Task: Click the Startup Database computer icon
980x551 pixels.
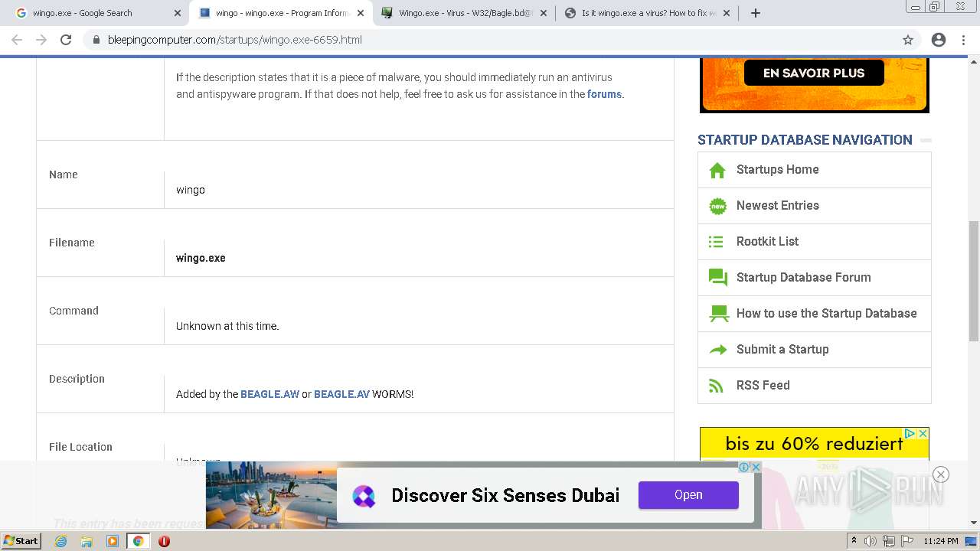Action: [719, 314]
